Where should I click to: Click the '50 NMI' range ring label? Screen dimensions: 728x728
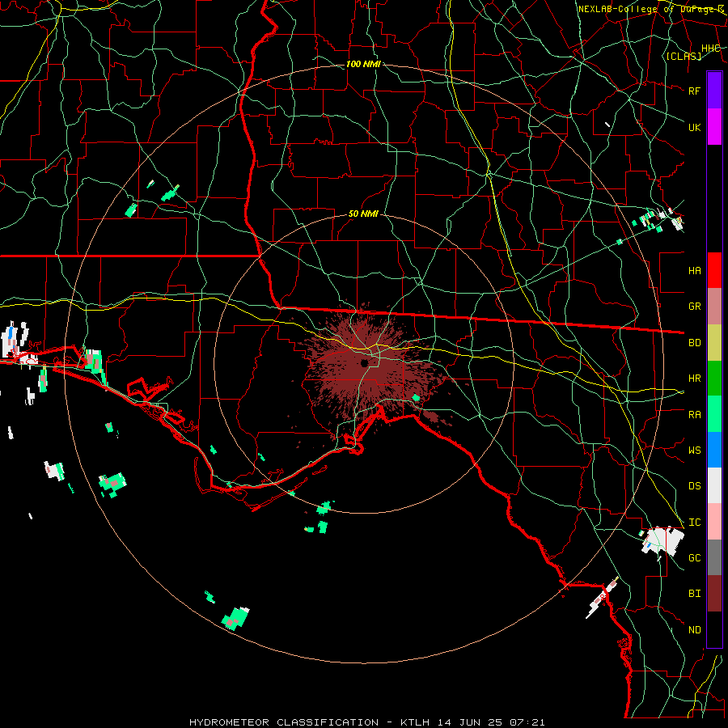pyautogui.click(x=363, y=214)
